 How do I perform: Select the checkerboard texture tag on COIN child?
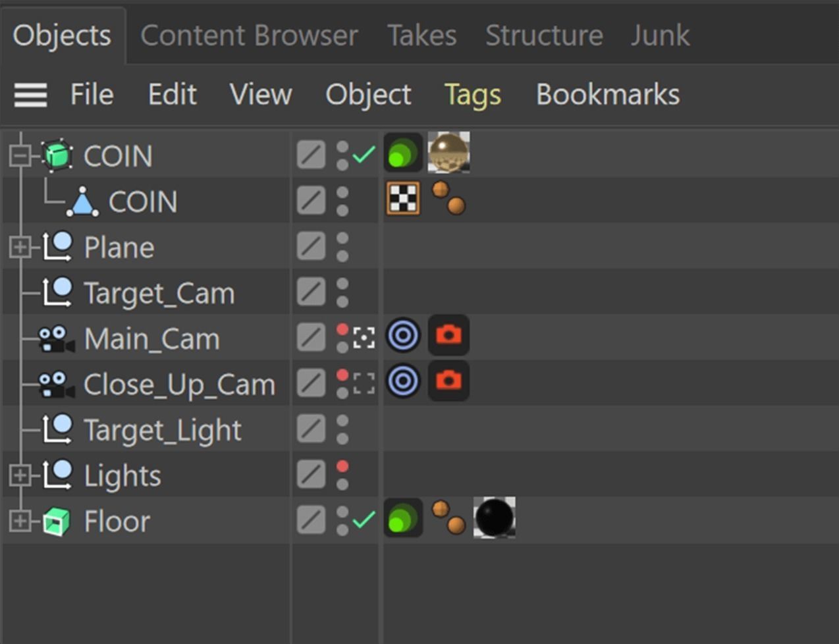click(403, 198)
